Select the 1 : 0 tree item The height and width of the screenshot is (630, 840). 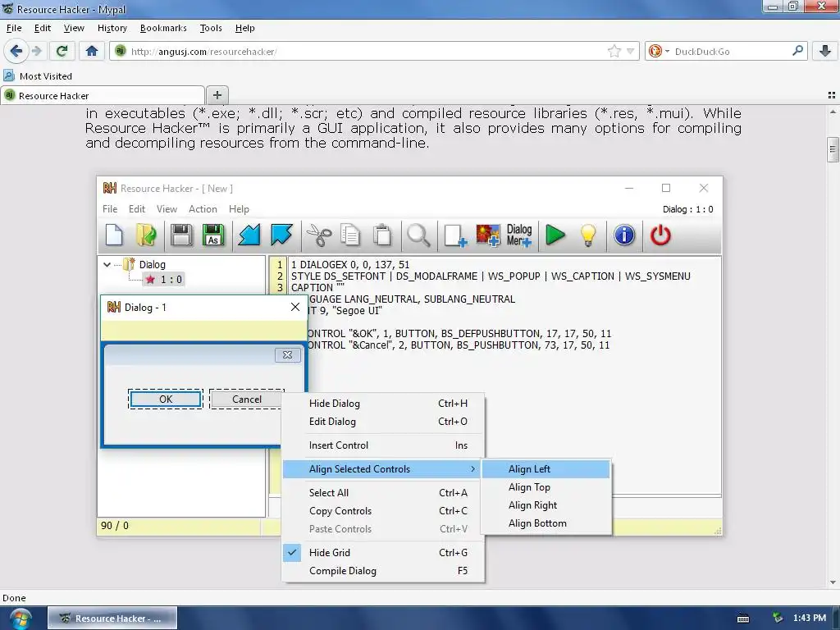pyautogui.click(x=165, y=279)
